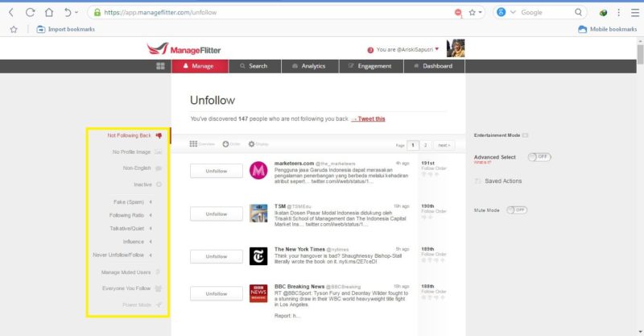Viewport: 644px width, 336px height.
Task: Click the Inactive circle icon
Action: click(159, 185)
